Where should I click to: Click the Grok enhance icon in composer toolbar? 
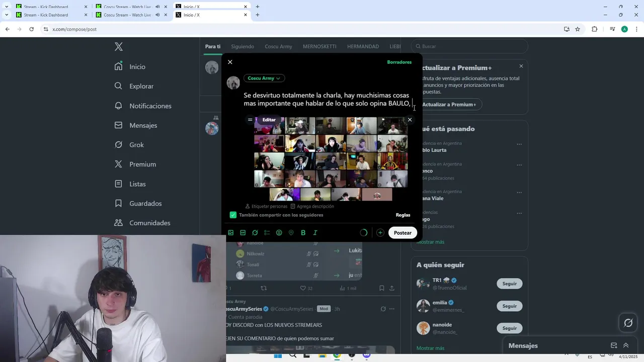[x=255, y=233]
